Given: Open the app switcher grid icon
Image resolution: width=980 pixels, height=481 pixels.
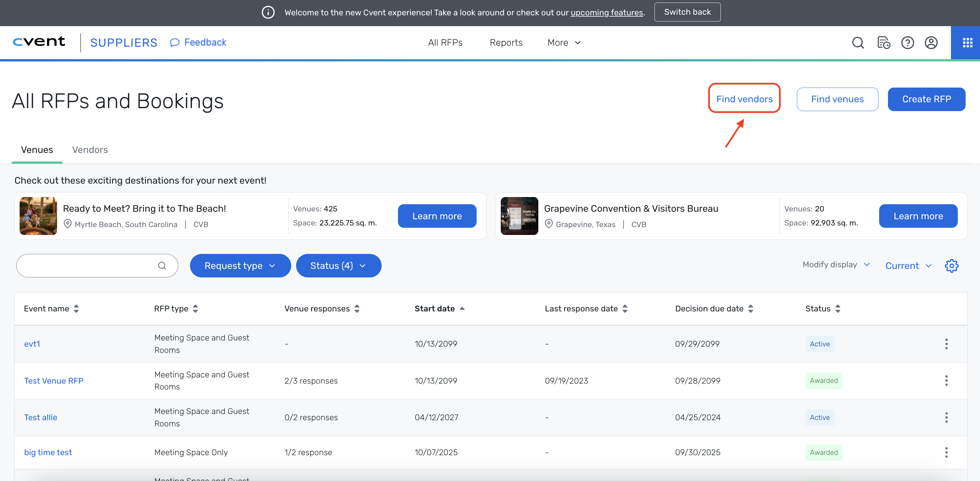Looking at the screenshot, I should coord(968,43).
